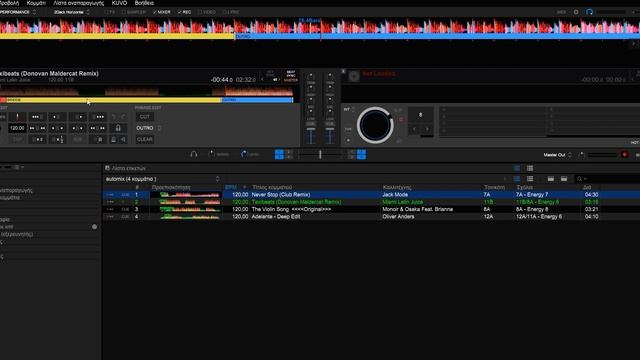Screen dimensions: 640x360
Task: Click the master volume knob
Action: (582, 155)
